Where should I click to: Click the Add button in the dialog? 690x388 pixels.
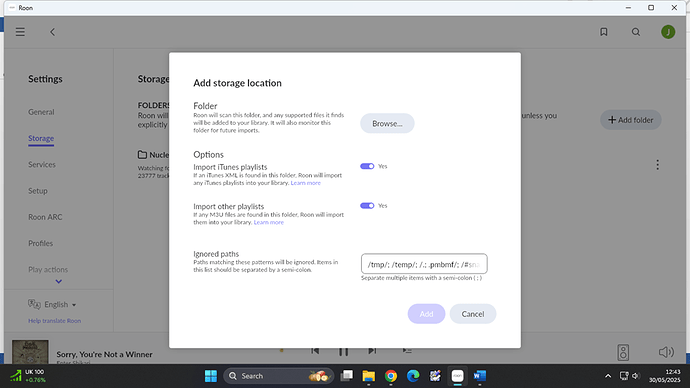tap(426, 314)
